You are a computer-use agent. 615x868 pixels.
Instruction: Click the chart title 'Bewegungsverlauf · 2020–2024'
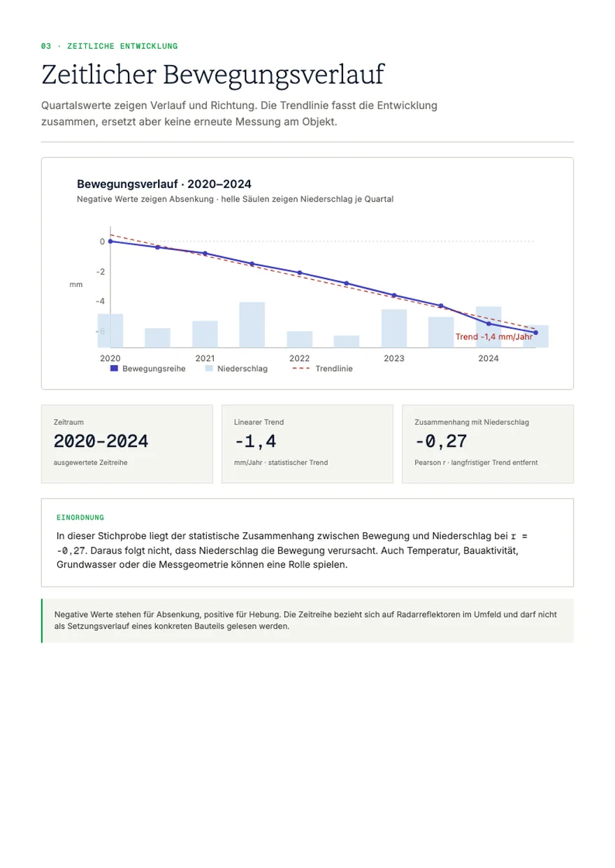(x=164, y=184)
